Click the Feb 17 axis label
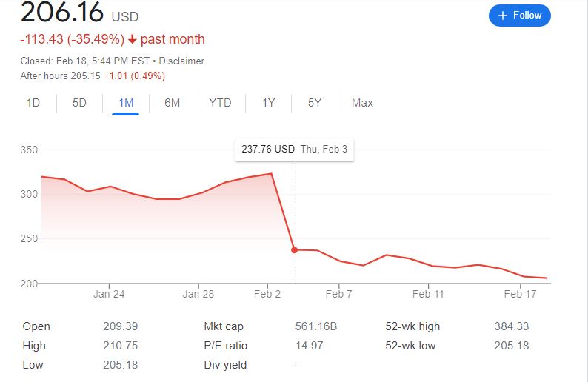Image resolution: width=588 pixels, height=382 pixels. 520,294
